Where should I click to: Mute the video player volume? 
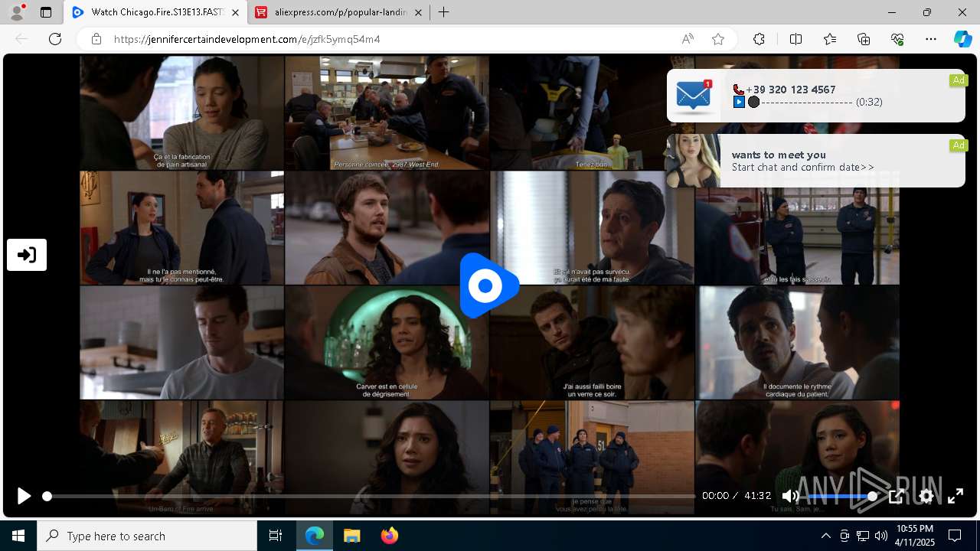pos(790,496)
